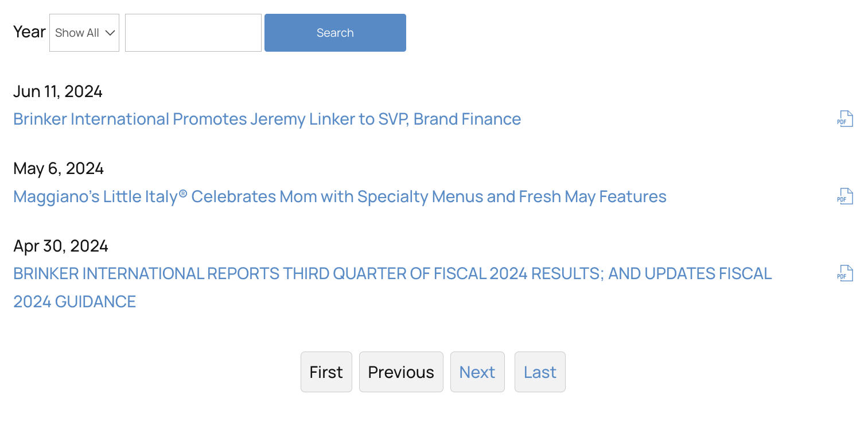Open PDF icon for Maggiano's Mom release
The height and width of the screenshot is (421, 868).
845,196
